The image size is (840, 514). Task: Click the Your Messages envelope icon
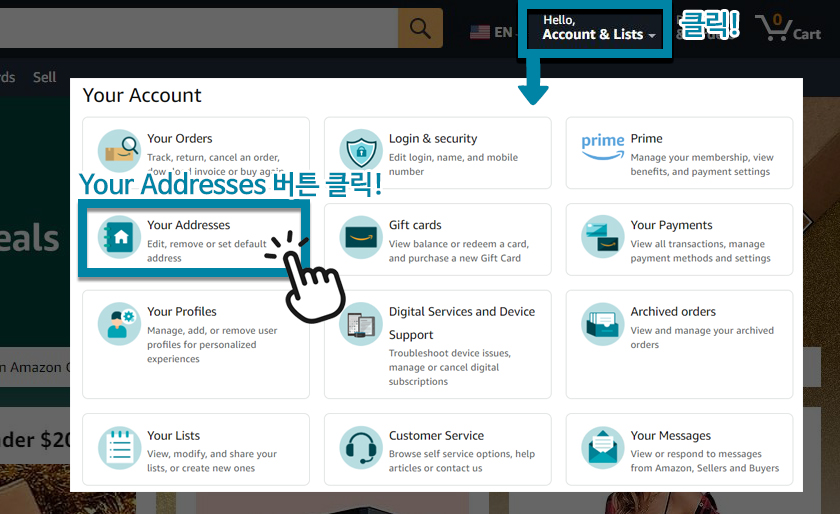[x=603, y=448]
